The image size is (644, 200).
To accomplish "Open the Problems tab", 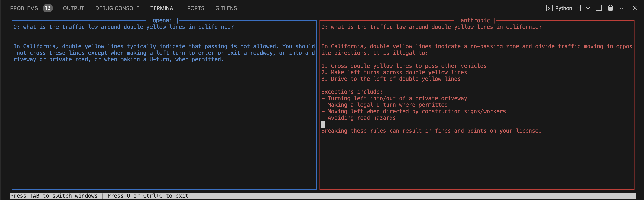I will click(24, 8).
